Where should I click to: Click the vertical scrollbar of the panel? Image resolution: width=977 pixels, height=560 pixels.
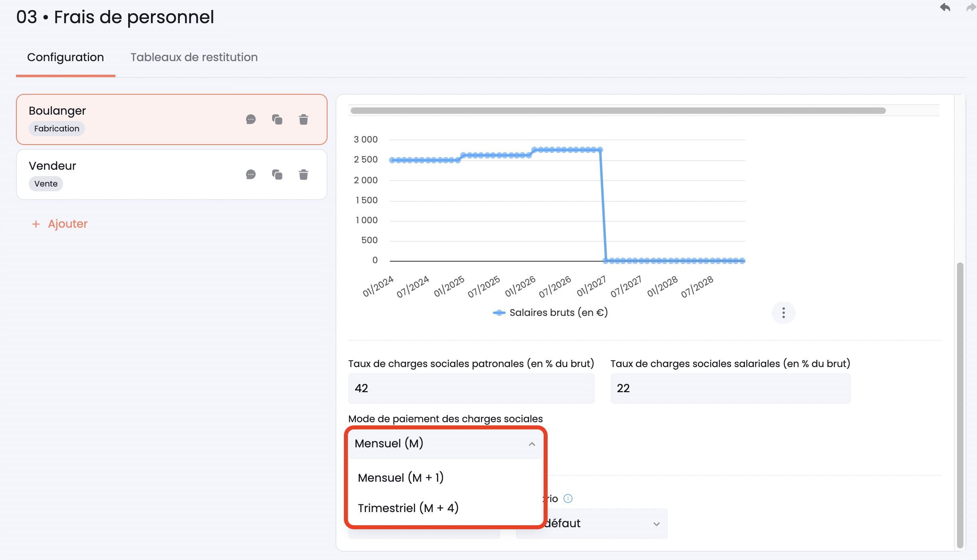(961, 405)
